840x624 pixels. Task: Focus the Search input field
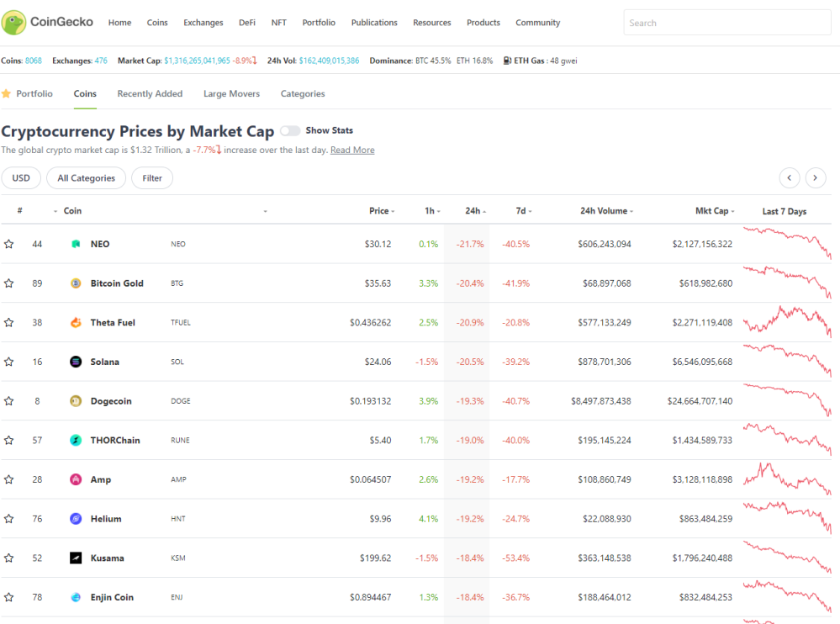tap(727, 23)
